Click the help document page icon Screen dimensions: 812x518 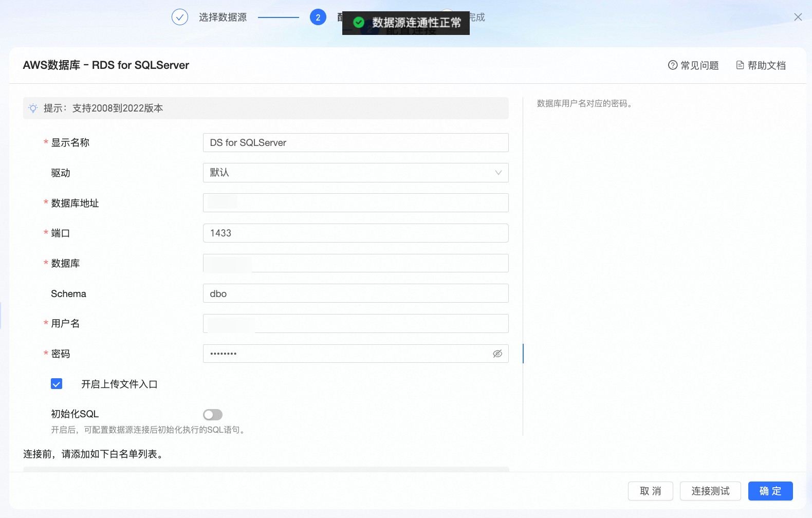[740, 65]
